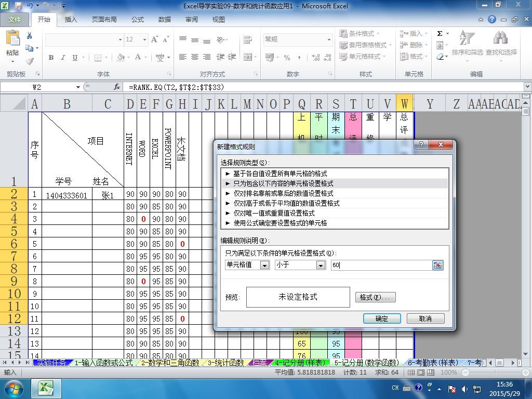Click the Windows Start button
Viewport: 532px width, 399px height.
point(13,389)
